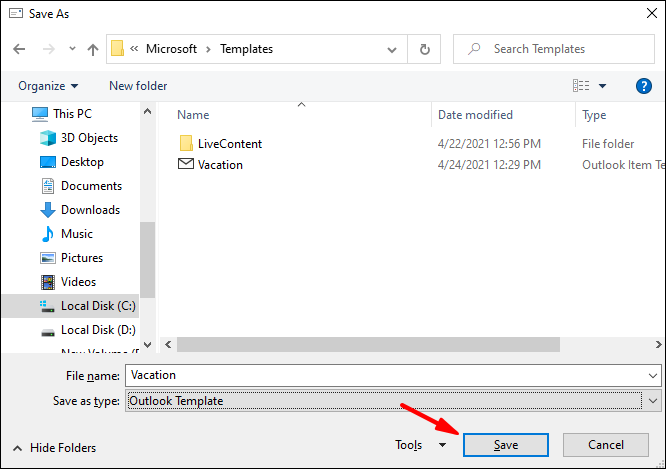
Task: Open Downloads in navigation pane
Action: [x=90, y=210]
